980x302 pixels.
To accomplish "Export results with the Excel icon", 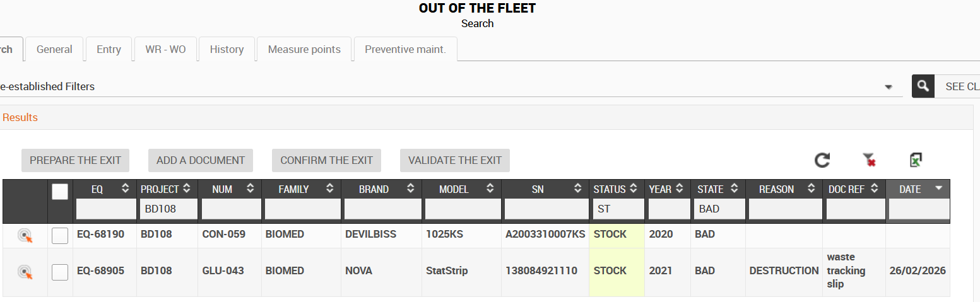I will 916,160.
